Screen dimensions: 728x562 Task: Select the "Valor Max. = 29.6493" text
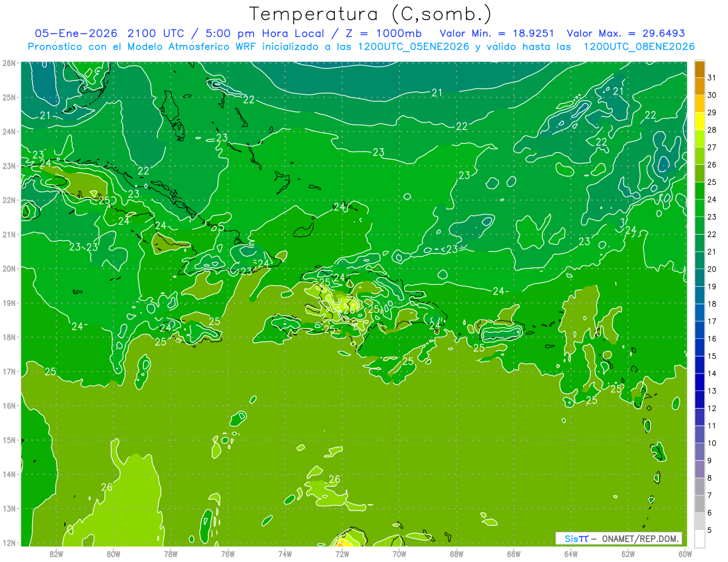(626, 33)
